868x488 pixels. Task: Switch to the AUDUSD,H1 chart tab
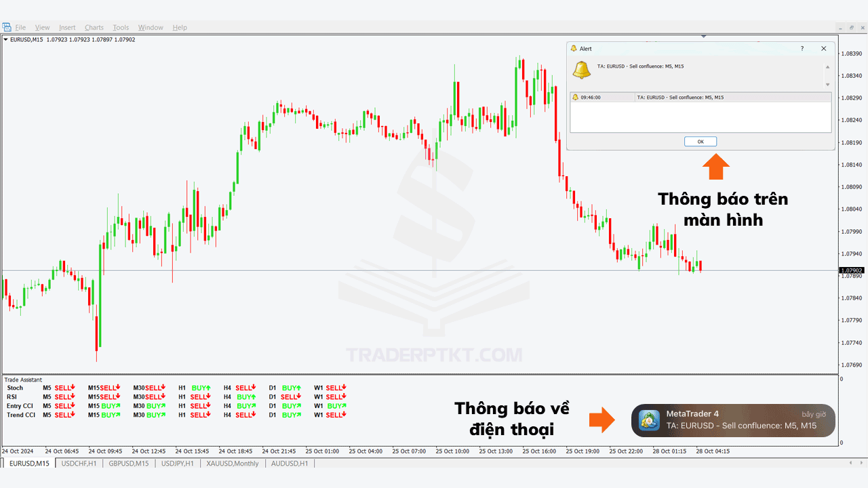290,464
